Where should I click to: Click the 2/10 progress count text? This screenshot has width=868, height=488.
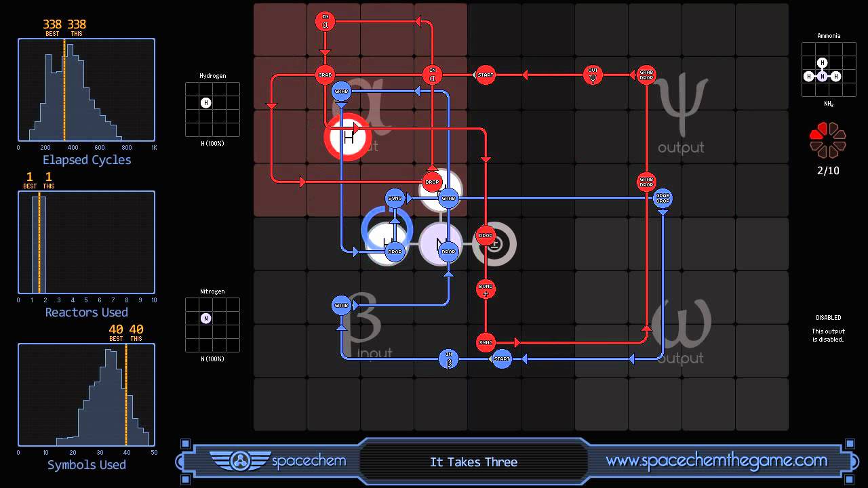828,171
